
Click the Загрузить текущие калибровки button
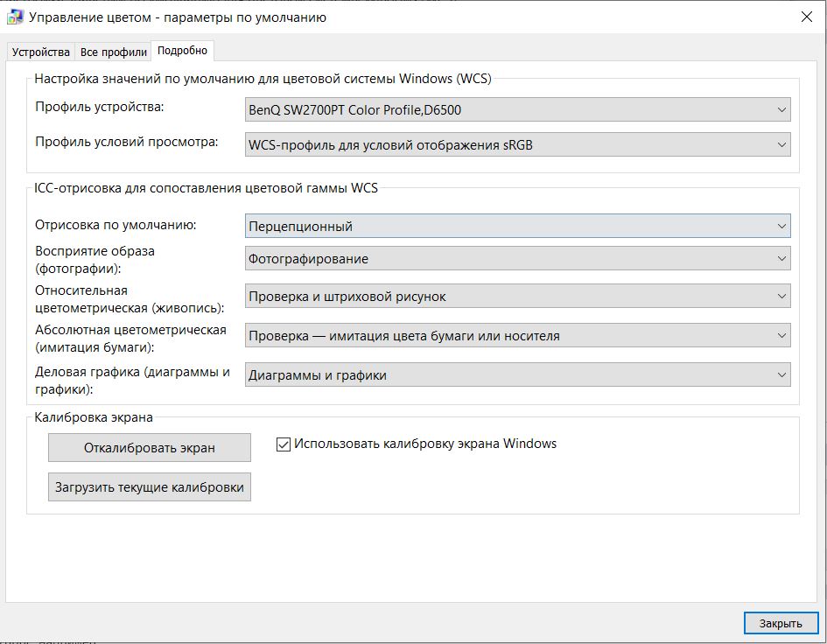pos(150,487)
